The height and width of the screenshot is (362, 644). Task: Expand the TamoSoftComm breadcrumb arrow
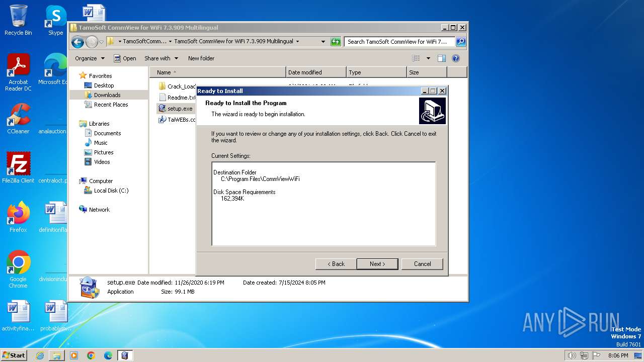[170, 42]
